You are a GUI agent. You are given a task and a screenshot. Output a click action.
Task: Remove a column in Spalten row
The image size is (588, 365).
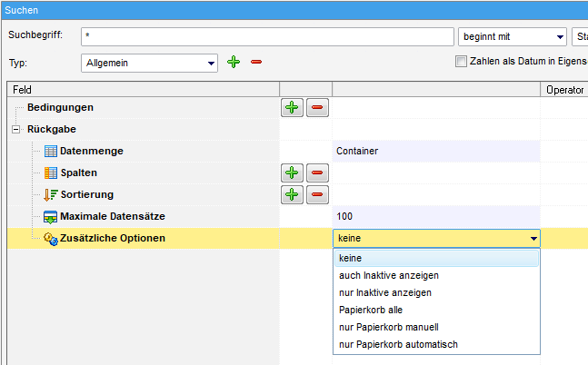click(317, 173)
